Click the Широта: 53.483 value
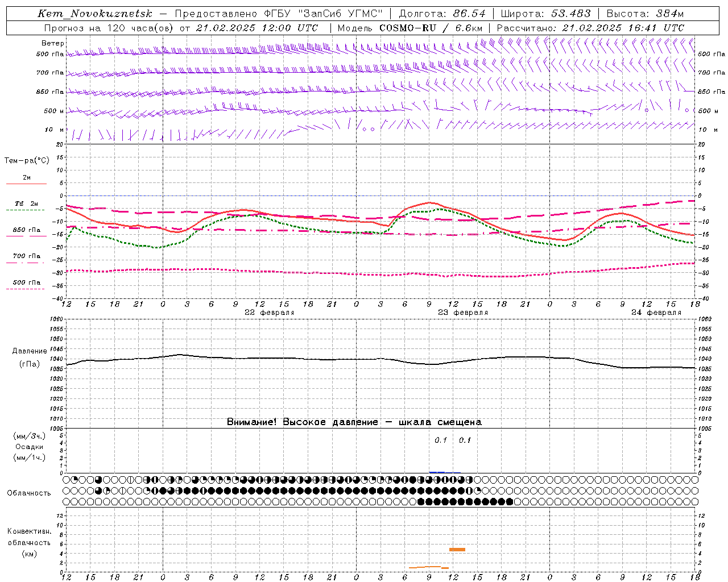 coord(546,14)
